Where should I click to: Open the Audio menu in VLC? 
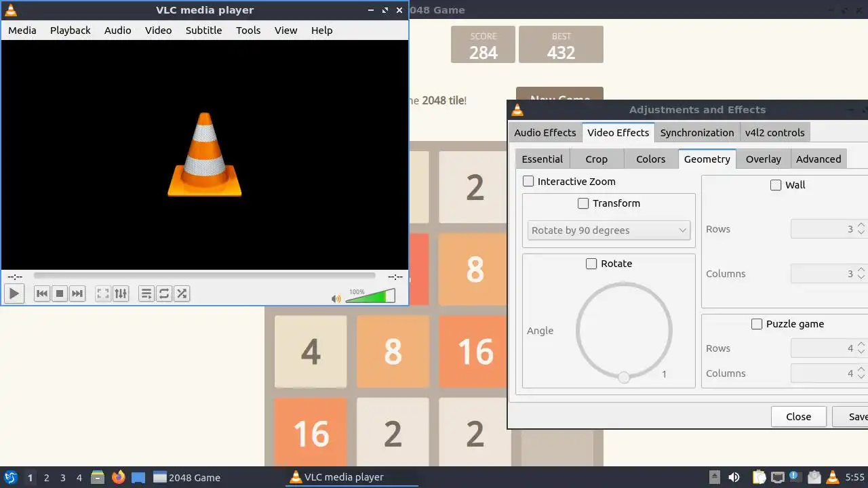[x=118, y=30]
